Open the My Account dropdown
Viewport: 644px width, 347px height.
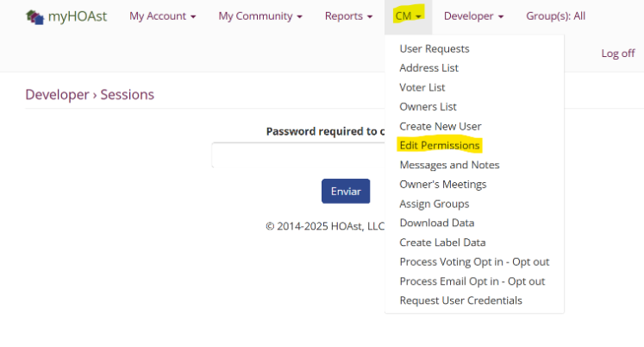pos(162,16)
